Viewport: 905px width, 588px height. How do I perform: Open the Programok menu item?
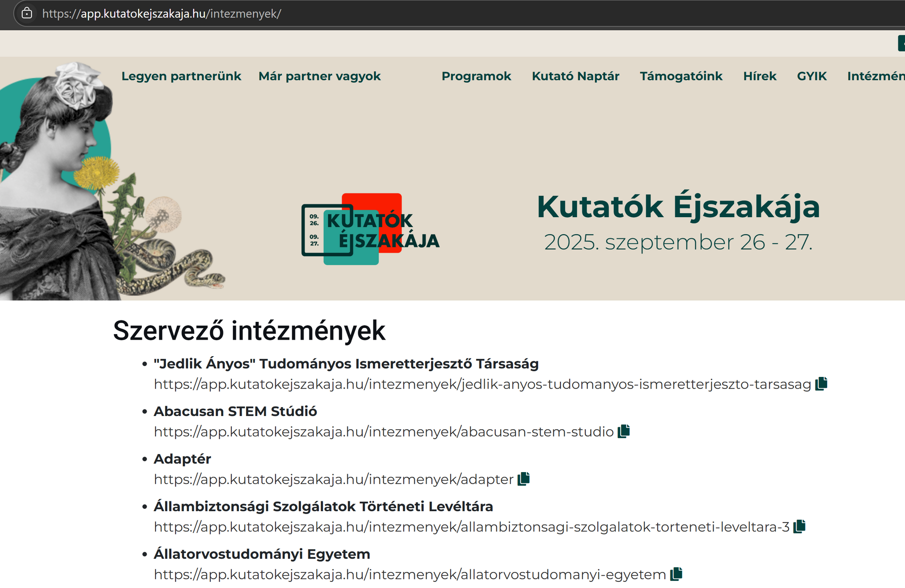476,76
